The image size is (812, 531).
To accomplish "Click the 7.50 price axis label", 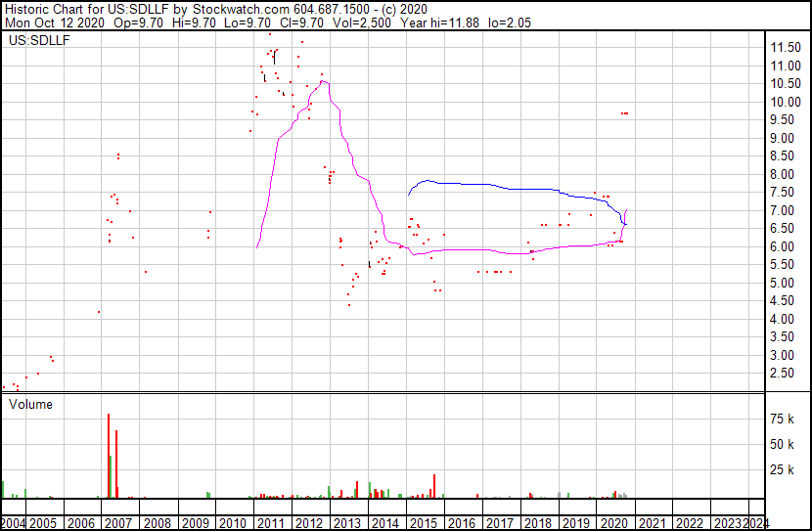I will click(782, 192).
